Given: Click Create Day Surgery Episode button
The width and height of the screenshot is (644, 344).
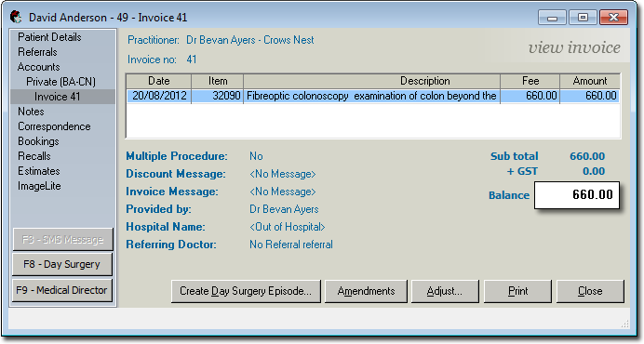Looking at the screenshot, I should (x=246, y=291).
